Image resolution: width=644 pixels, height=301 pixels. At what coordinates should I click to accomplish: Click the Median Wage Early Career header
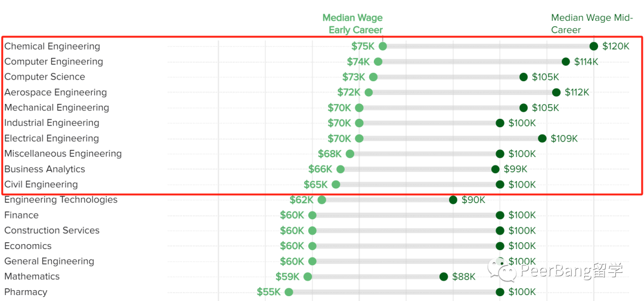(352, 23)
